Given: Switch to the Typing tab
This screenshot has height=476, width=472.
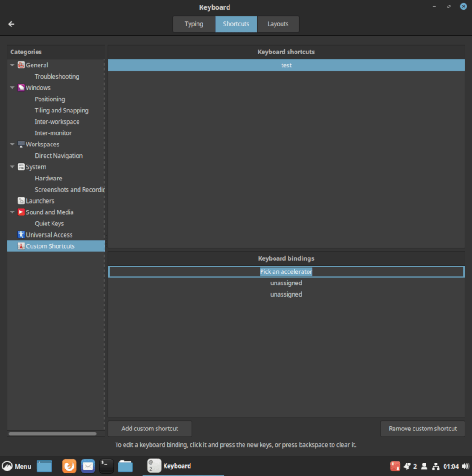Looking at the screenshot, I should point(194,24).
